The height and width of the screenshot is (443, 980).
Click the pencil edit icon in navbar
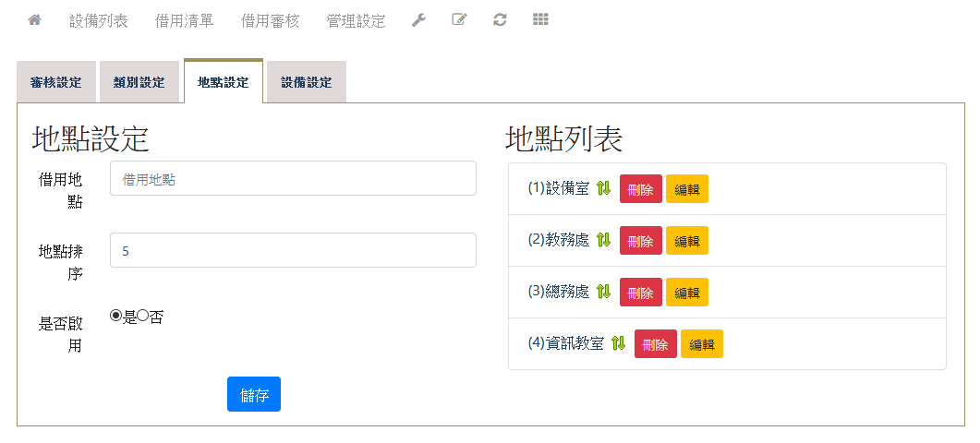(459, 20)
